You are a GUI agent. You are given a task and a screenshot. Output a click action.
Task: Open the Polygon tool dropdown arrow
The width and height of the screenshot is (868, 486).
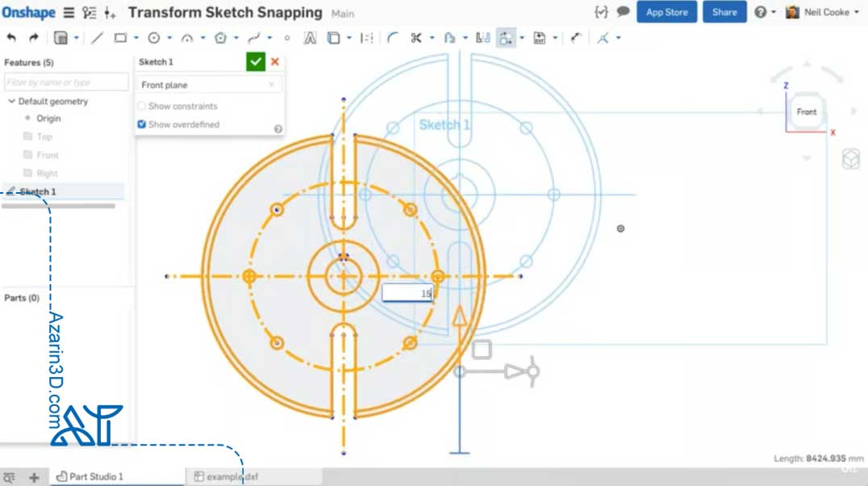click(236, 38)
